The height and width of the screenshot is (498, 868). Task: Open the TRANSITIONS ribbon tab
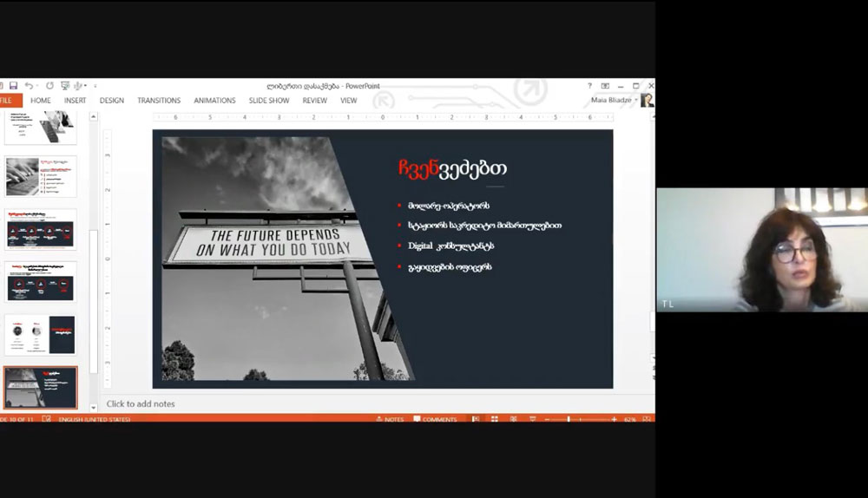click(158, 101)
